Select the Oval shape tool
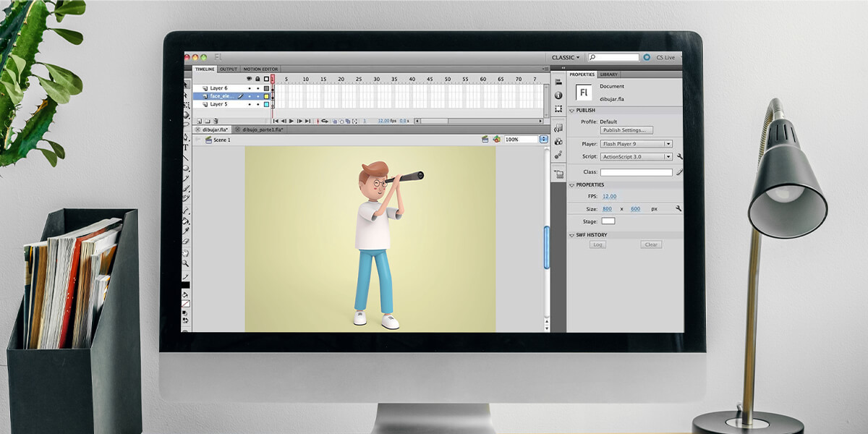 (x=186, y=167)
